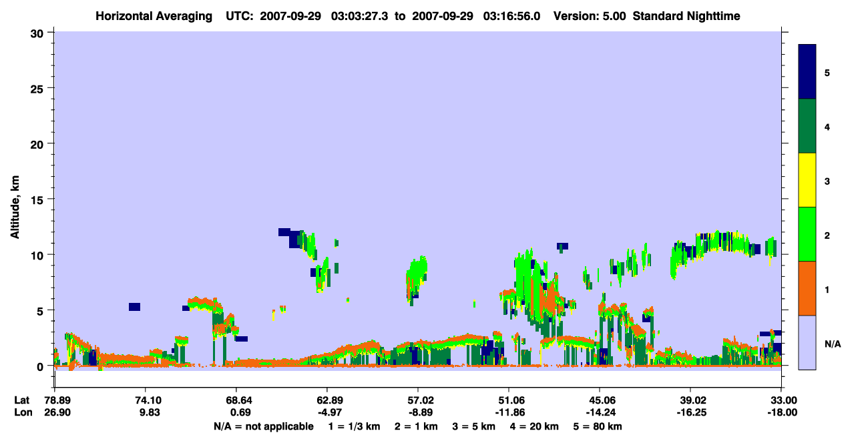This screenshot has height=445, width=868.
Task: Click the '4 = 20 km' legend text
Action: [535, 426]
